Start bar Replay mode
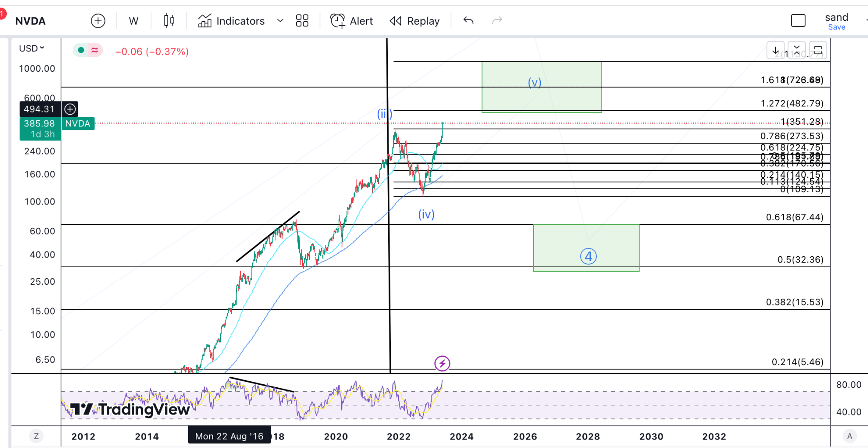 (415, 21)
